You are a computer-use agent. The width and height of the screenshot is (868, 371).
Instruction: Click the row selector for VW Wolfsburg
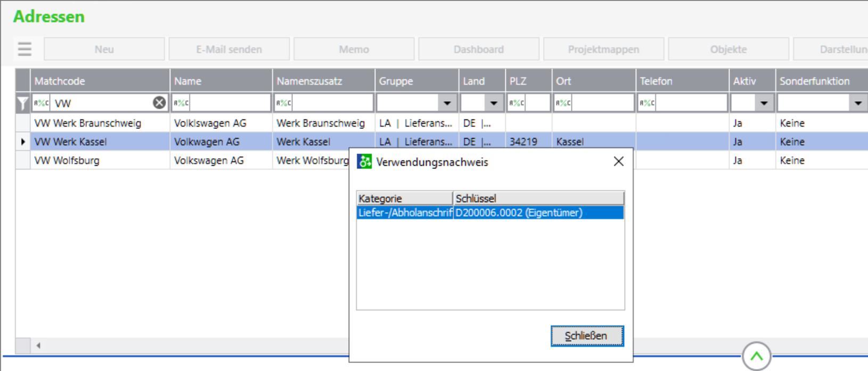point(23,160)
